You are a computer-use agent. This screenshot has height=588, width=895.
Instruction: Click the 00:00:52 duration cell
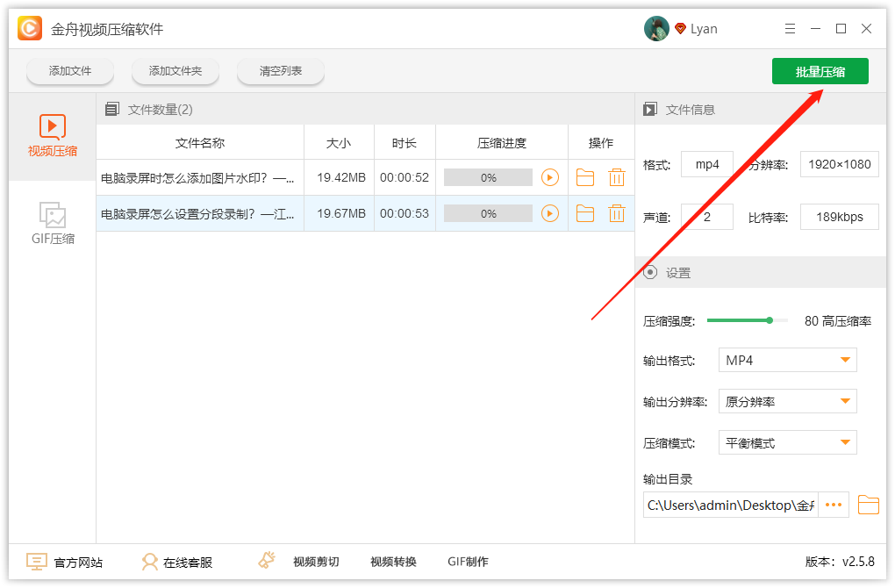point(405,177)
